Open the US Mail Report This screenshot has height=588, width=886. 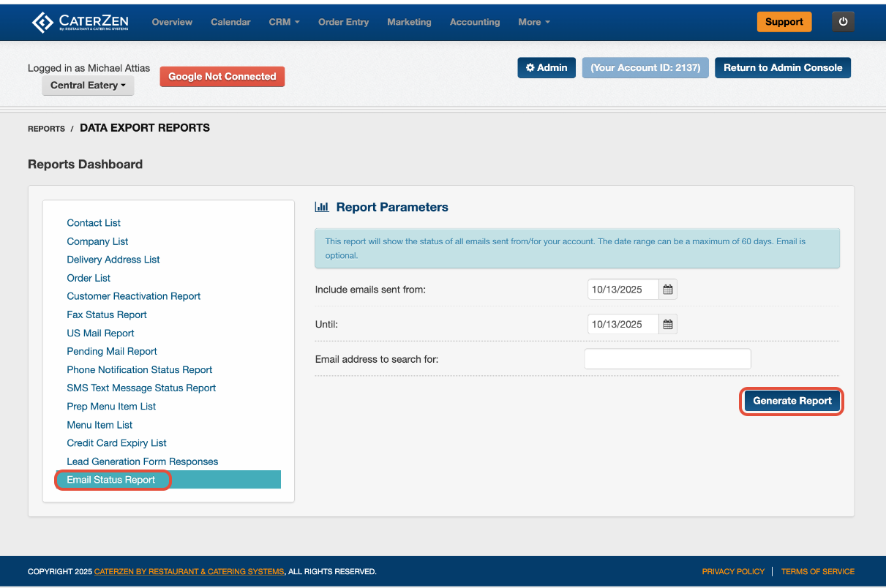[x=100, y=333]
